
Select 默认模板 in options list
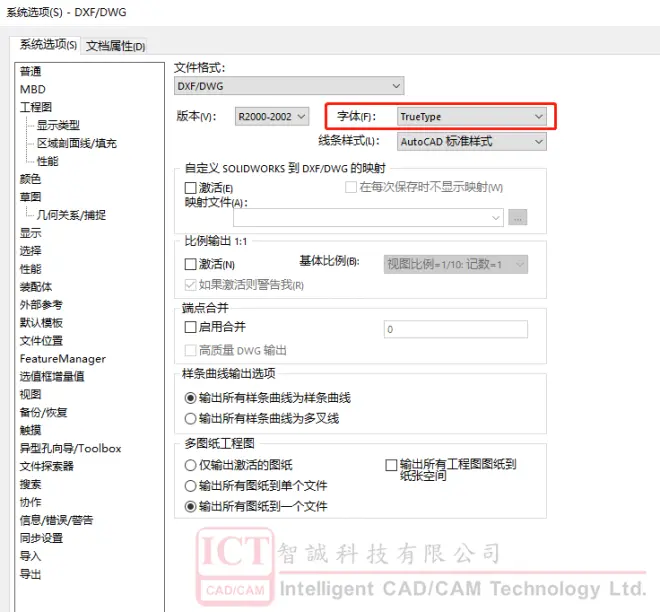(41, 323)
